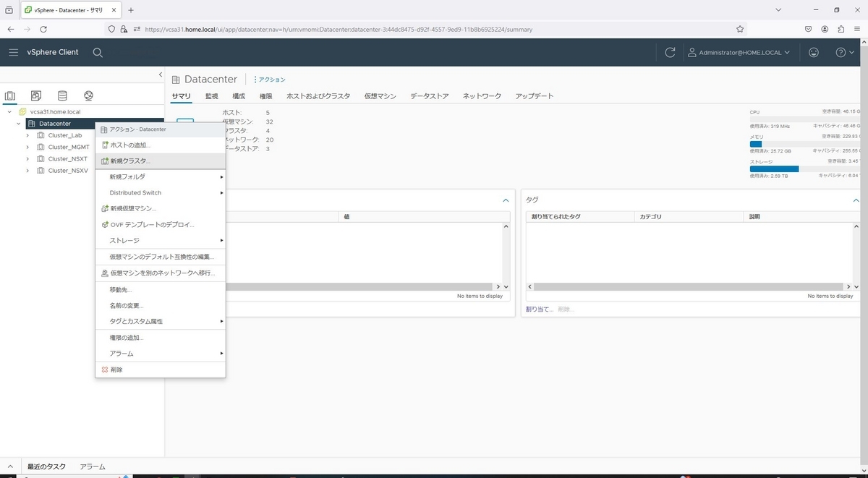
Task: Click the storage usage bar
Action: [x=805, y=168]
